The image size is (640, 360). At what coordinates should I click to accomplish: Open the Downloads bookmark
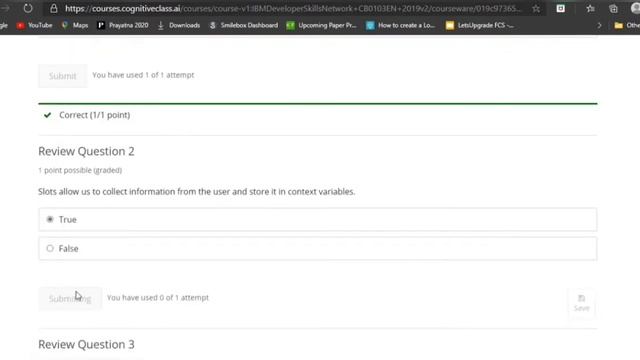pos(178,25)
